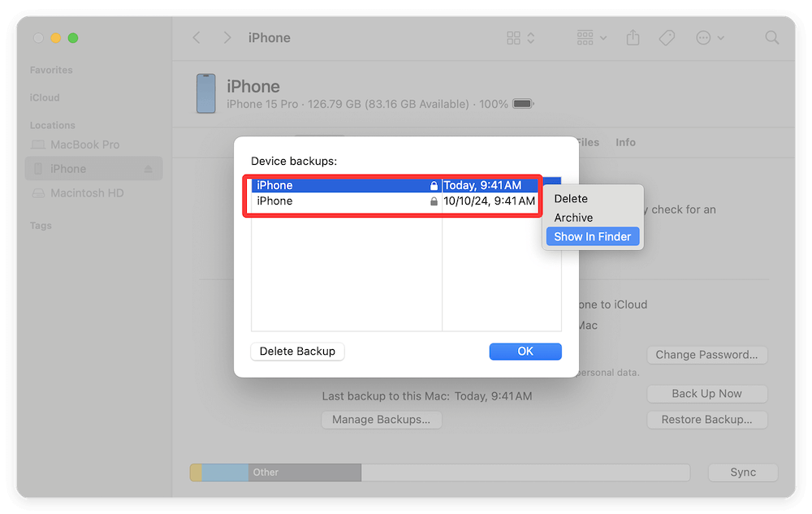Choose Archive from the context menu
The height and width of the screenshot is (514, 812).
572,217
